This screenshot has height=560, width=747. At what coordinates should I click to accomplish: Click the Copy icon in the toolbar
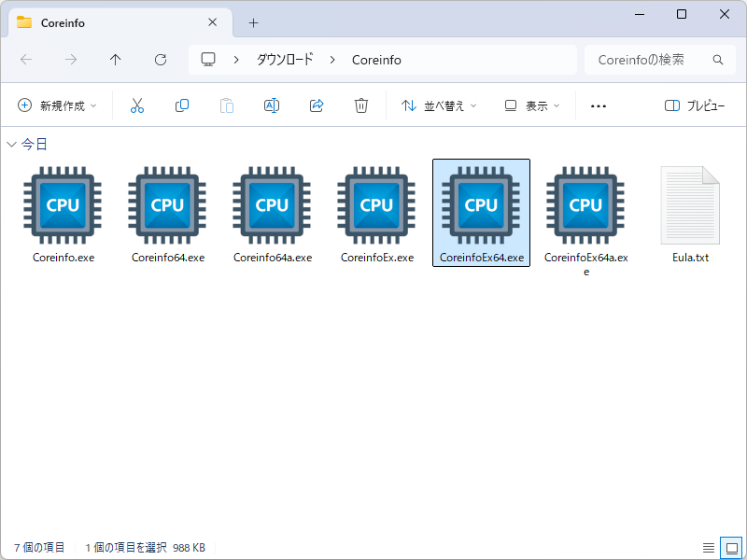coord(182,105)
